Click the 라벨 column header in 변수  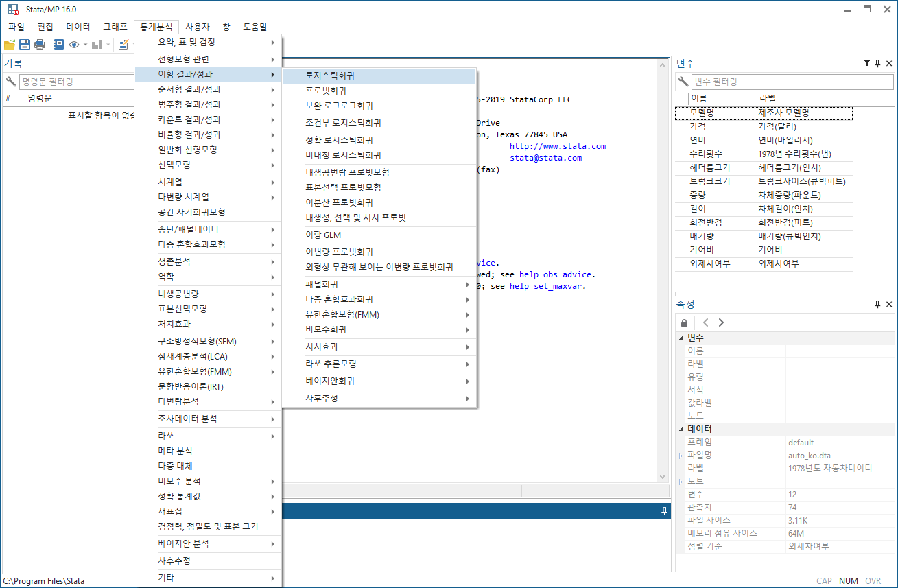pyautogui.click(x=803, y=99)
